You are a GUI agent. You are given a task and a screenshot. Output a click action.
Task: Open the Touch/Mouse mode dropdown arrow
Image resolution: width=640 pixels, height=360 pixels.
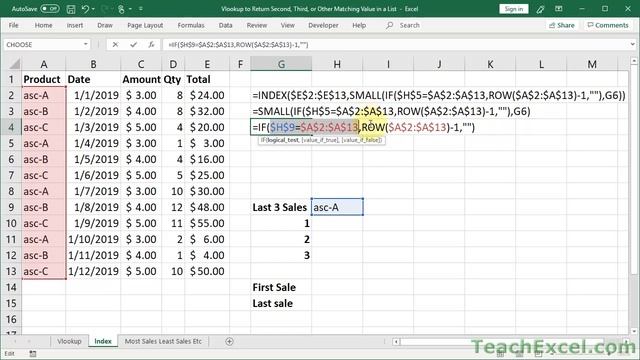[130, 9]
